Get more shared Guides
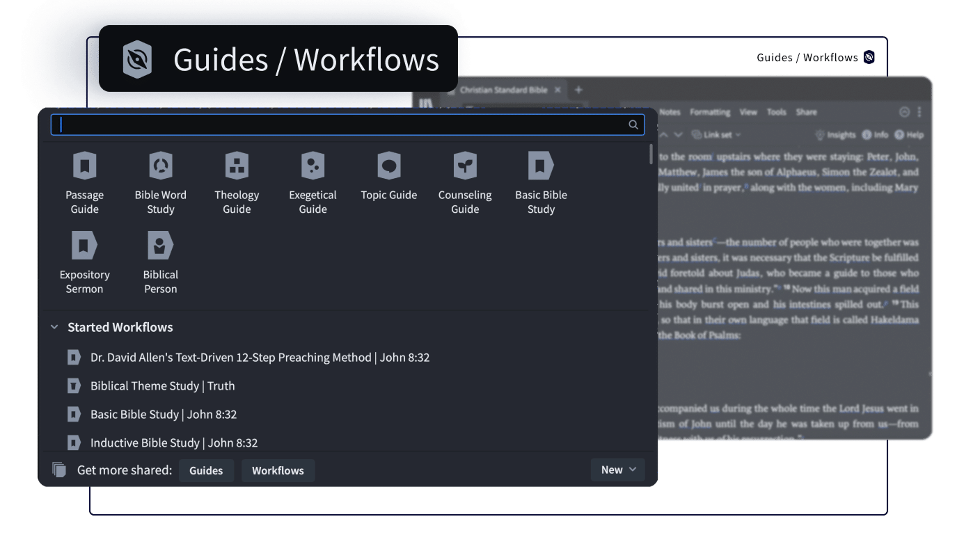Image resolution: width=980 pixels, height=551 pixels. tap(206, 470)
